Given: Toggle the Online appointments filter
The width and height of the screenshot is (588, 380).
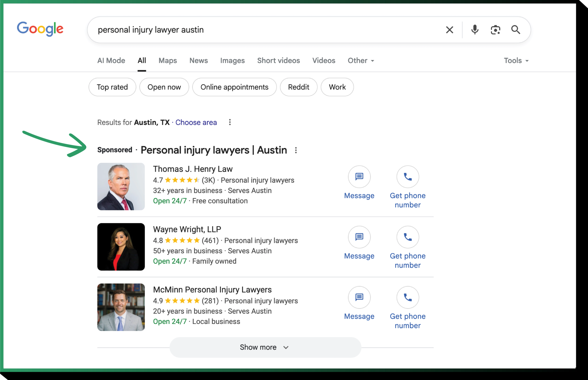Looking at the screenshot, I should (x=234, y=87).
